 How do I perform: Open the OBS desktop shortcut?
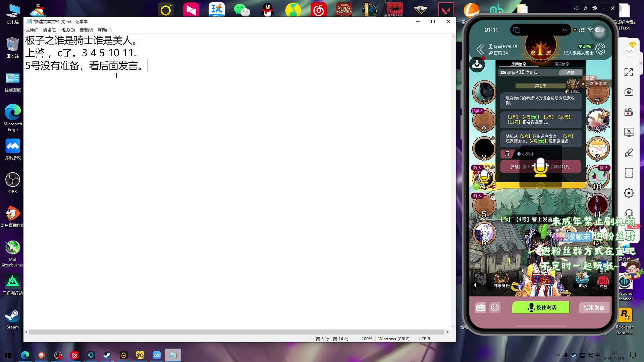coord(13,183)
